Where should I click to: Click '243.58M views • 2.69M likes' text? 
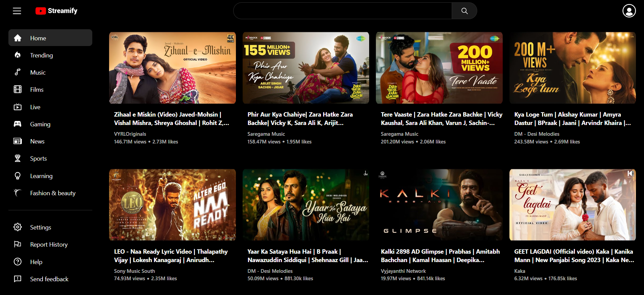547,141
